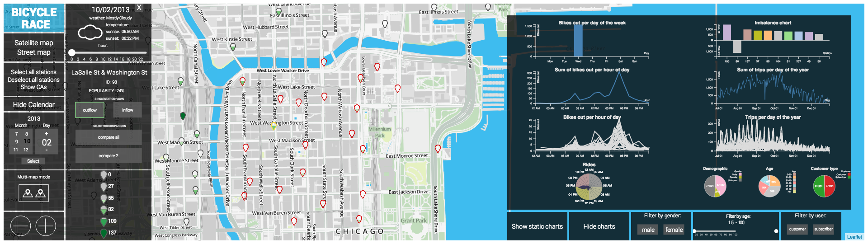This screenshot has height=244, width=868.
Task: Click the legend marker labeled 137
Action: (104, 233)
